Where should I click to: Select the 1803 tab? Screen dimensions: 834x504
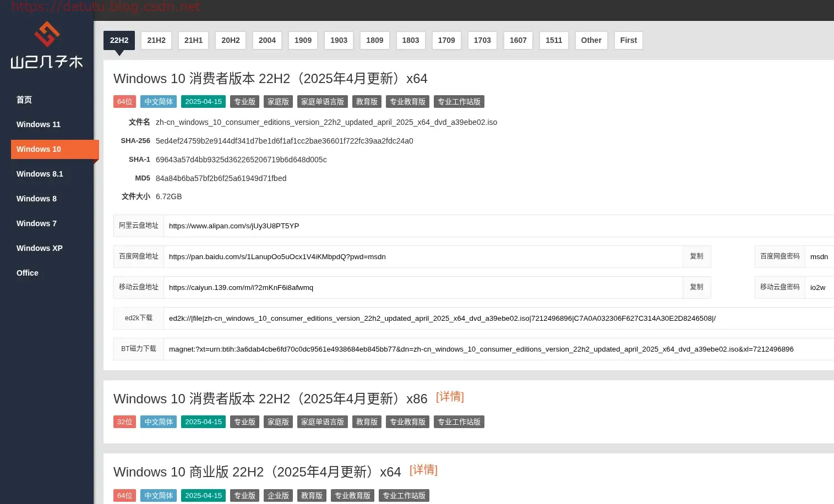[x=411, y=40]
